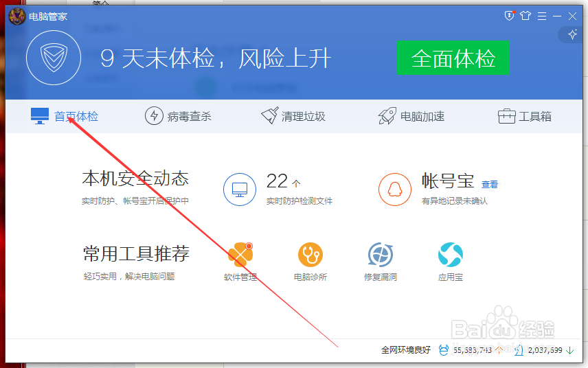The width and height of the screenshot is (588, 368).
Task: Click the user avatar in title bar
Action: click(17, 16)
